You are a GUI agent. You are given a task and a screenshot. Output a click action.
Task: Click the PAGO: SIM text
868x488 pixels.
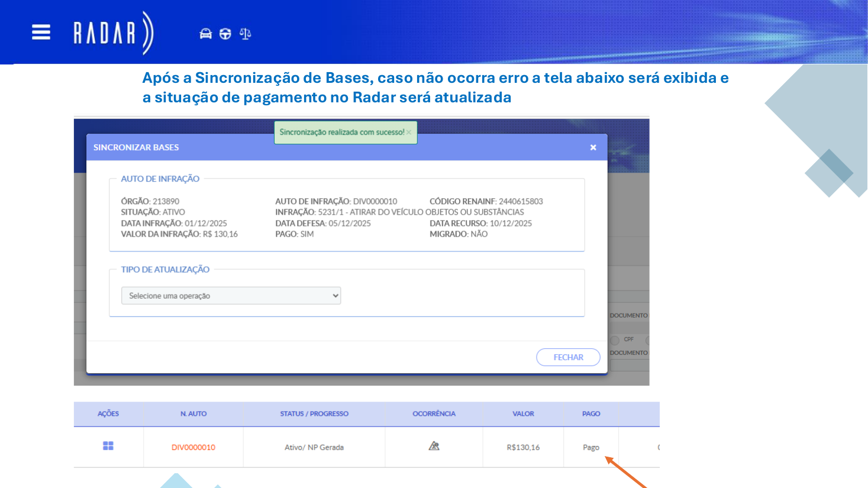click(295, 234)
